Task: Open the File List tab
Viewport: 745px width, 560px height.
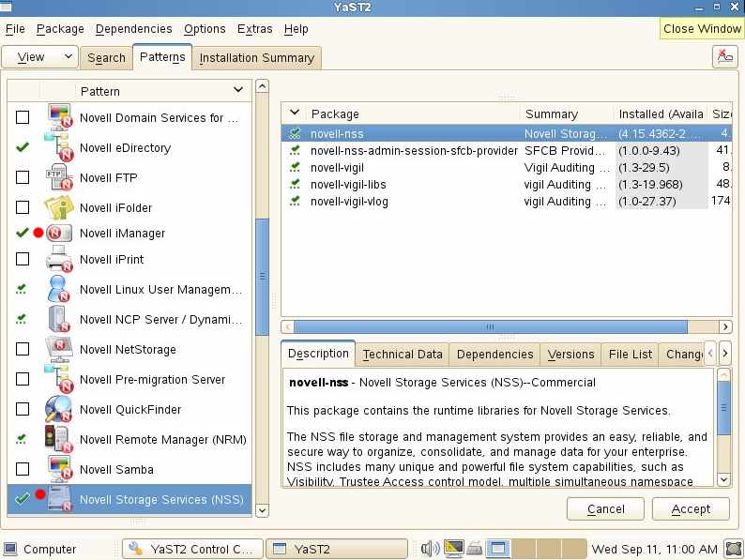Action: (630, 355)
